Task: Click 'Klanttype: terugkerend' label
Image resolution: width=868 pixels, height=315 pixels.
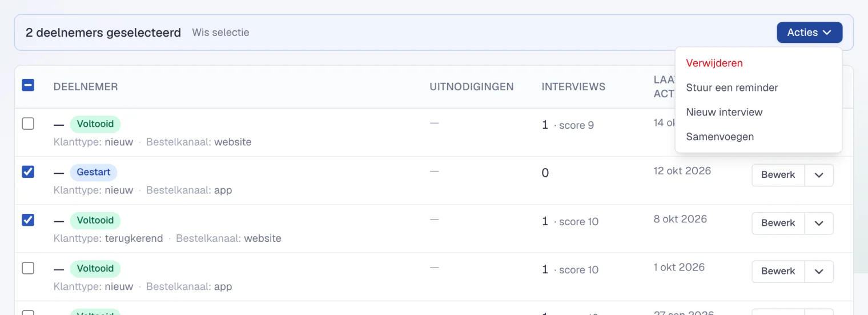Action: point(108,238)
